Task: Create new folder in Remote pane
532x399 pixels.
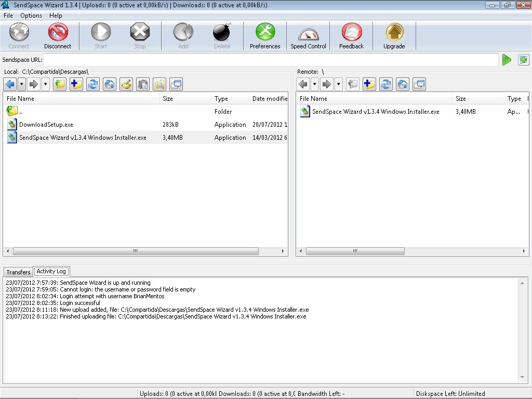Action: click(x=369, y=84)
